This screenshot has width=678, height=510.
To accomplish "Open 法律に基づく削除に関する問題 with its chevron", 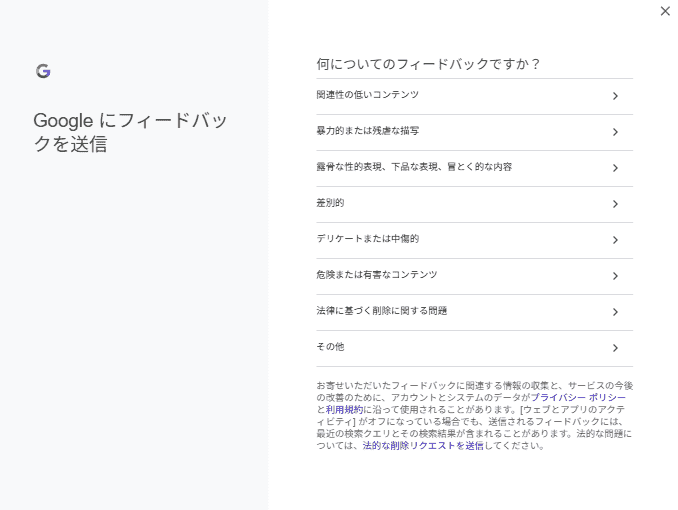I will [615, 312].
